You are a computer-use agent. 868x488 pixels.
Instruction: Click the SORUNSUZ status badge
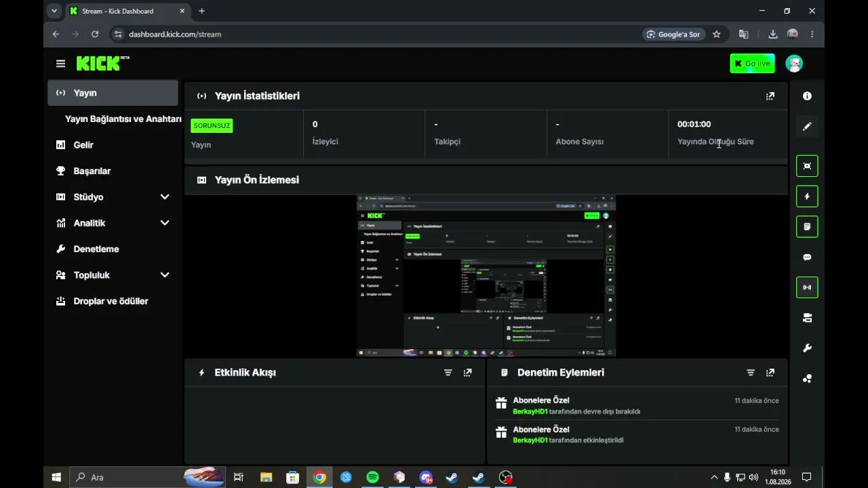pos(212,125)
